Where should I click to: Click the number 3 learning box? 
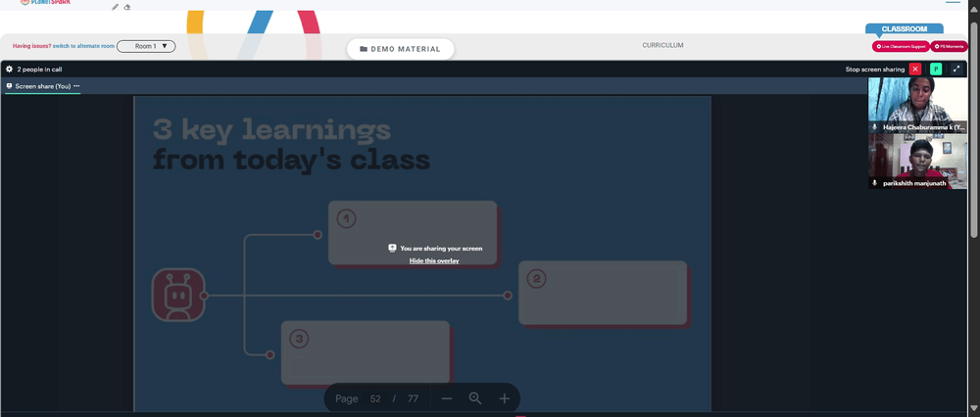click(x=365, y=352)
